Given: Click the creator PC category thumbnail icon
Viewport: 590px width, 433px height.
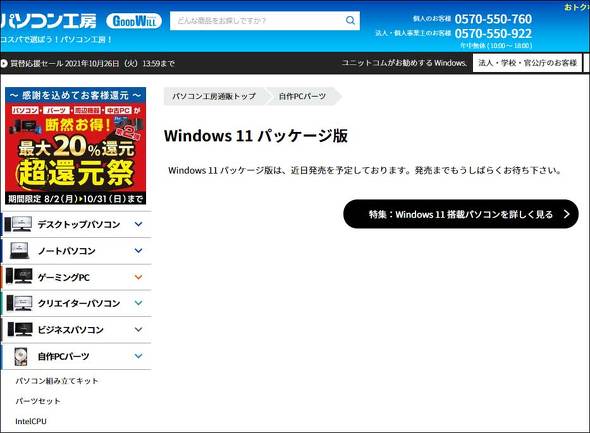Looking at the screenshot, I should click(19, 303).
